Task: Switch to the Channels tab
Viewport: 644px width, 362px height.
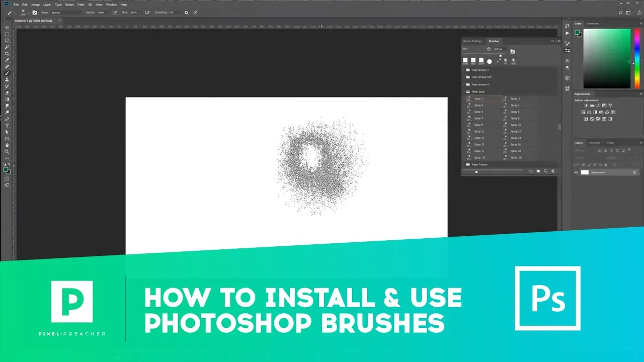Action: pyautogui.click(x=594, y=143)
